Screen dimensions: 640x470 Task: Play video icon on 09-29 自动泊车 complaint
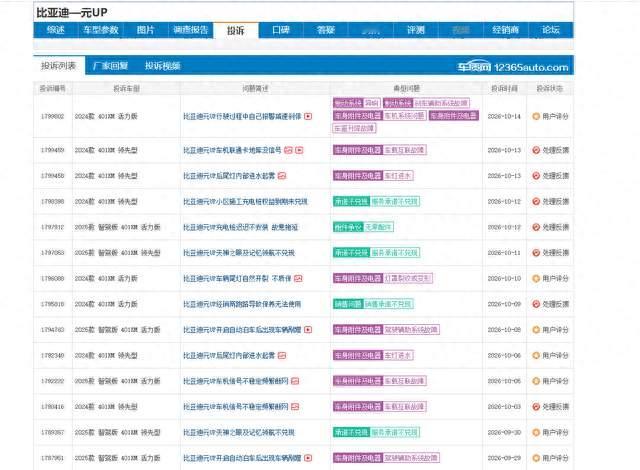tap(308, 458)
